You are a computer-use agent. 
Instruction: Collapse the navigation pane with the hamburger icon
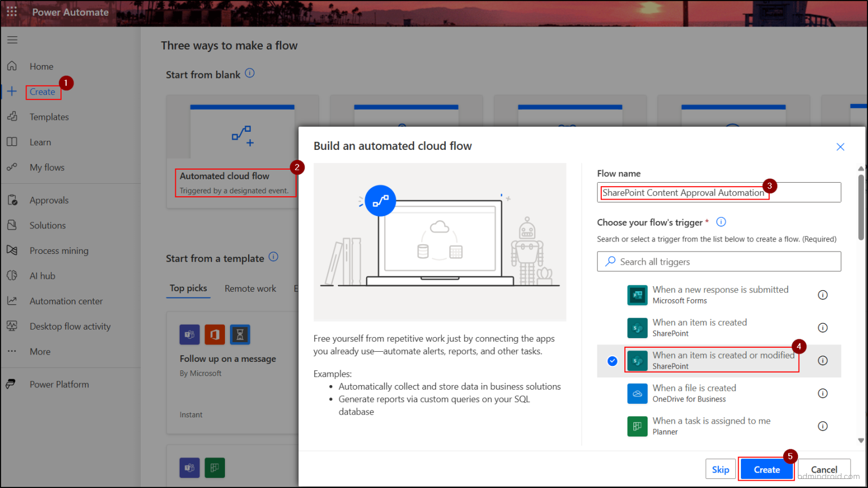coord(12,40)
